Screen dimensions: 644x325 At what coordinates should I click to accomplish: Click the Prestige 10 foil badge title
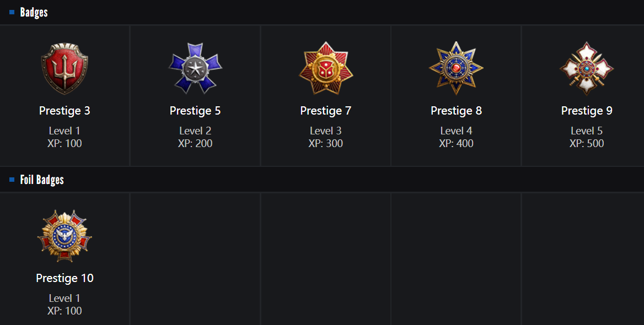click(x=65, y=278)
